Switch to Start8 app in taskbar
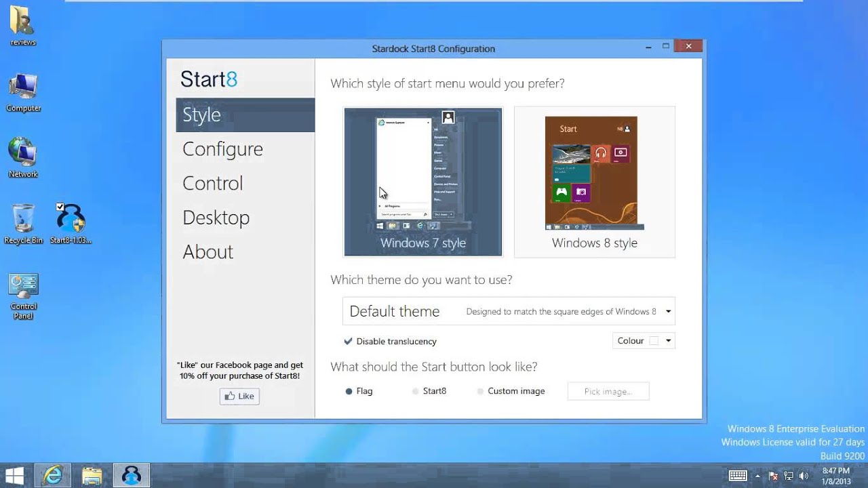This screenshot has width=868, height=488. tap(132, 475)
